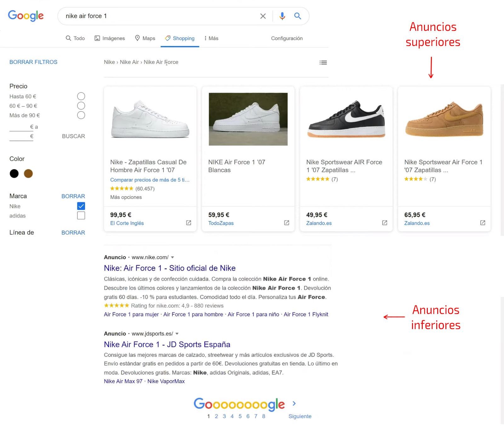Go to Google home via the logo
504x427 pixels.
pyautogui.click(x=26, y=16)
